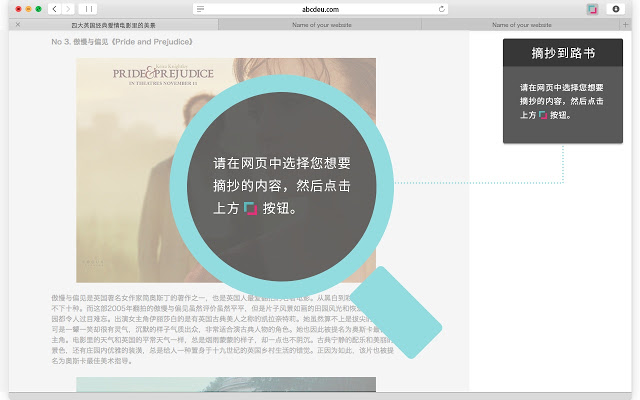Image resolution: width=640 pixels, height=400 pixels.
Task: Go forward with the right arrow button
Action: 68,9
